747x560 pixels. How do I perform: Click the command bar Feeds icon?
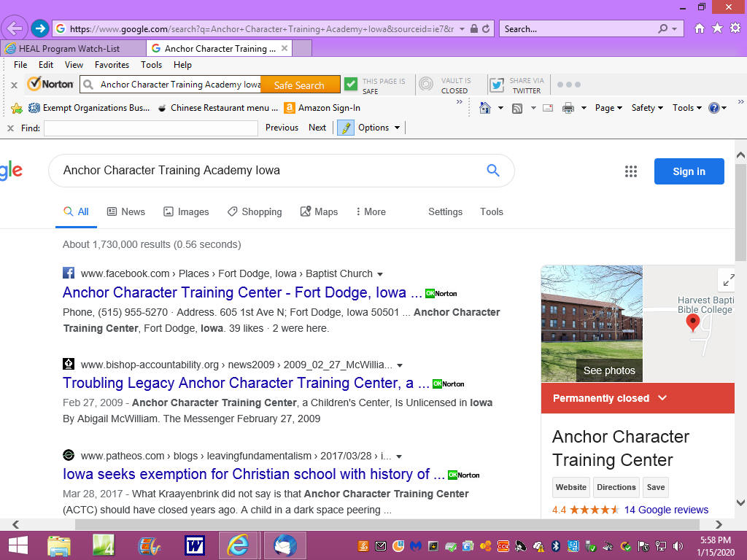pos(517,108)
